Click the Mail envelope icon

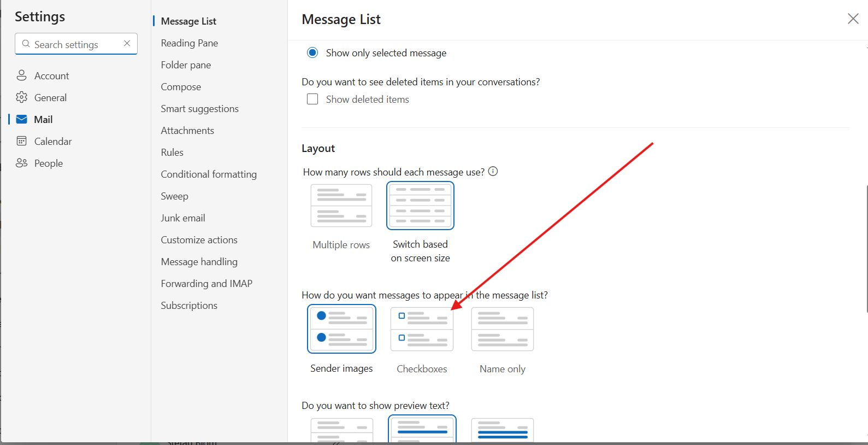coord(22,119)
